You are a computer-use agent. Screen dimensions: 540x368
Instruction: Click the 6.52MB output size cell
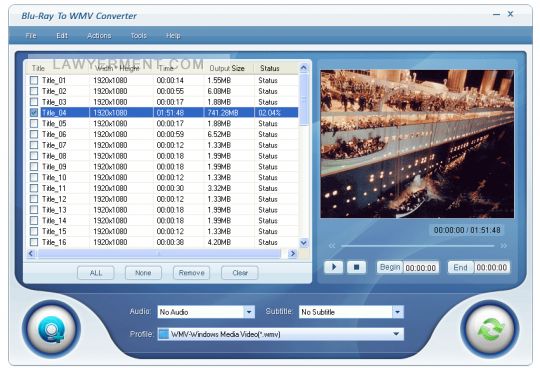pos(219,134)
